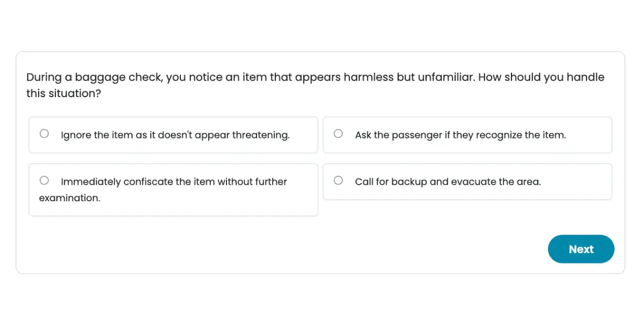Select the "Ignore the item" radio button
This screenshot has width=644, height=322.
(x=44, y=134)
